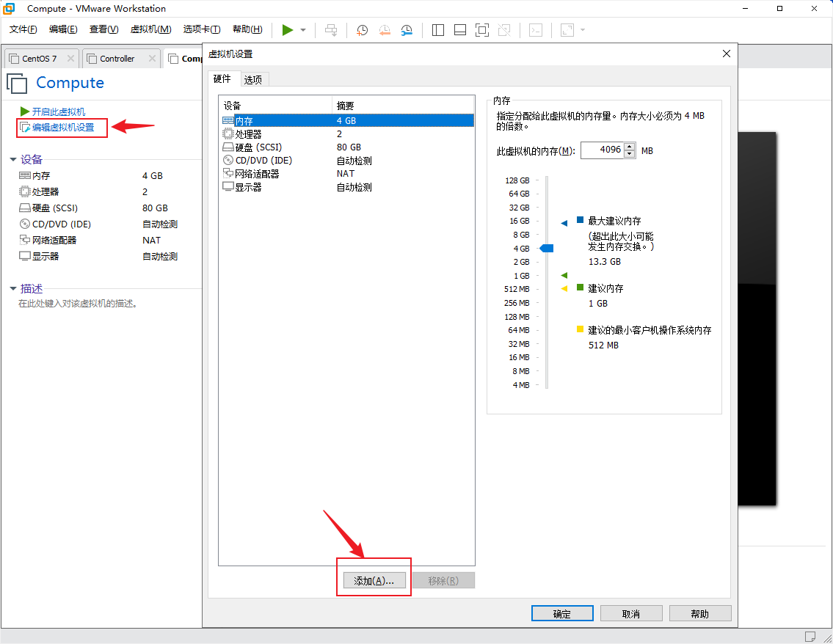Click the memory size 4096 input field
833x644 pixels.
coord(603,150)
